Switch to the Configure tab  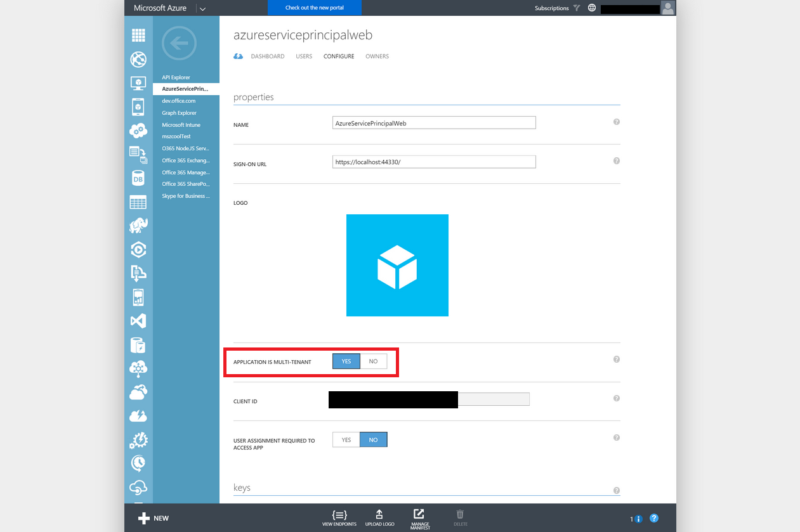339,56
